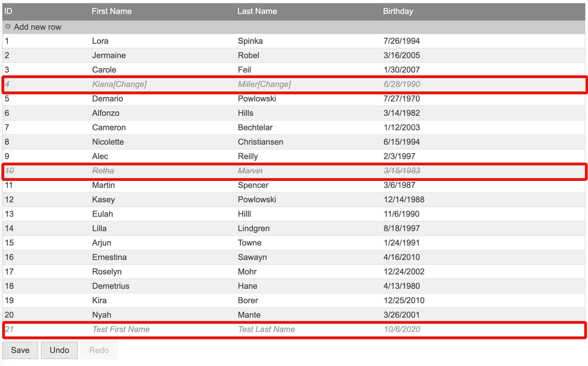Screen dimensions: 588x366
Task: Select the birthday cell 10/6/2020
Action: [402, 329]
